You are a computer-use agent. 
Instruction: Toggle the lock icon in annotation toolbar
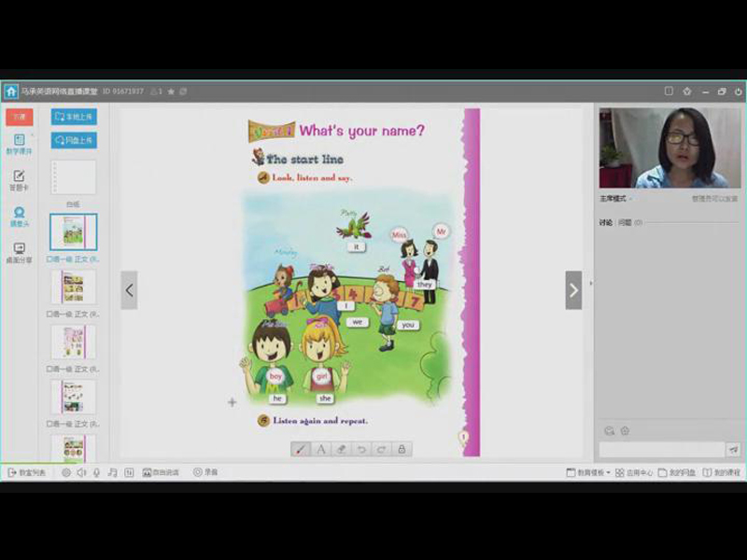[402, 449]
